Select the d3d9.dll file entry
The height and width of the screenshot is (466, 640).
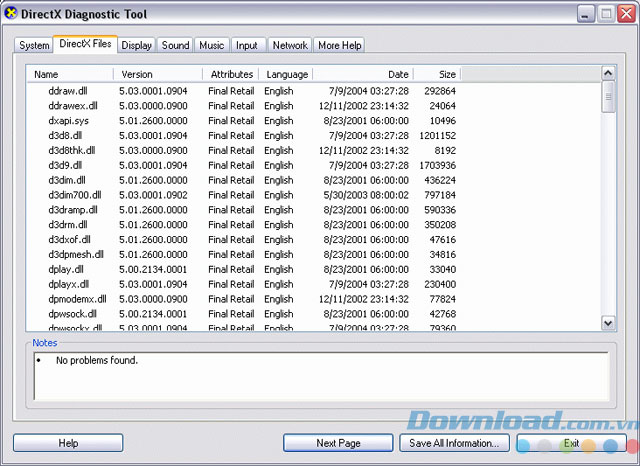(x=65, y=165)
